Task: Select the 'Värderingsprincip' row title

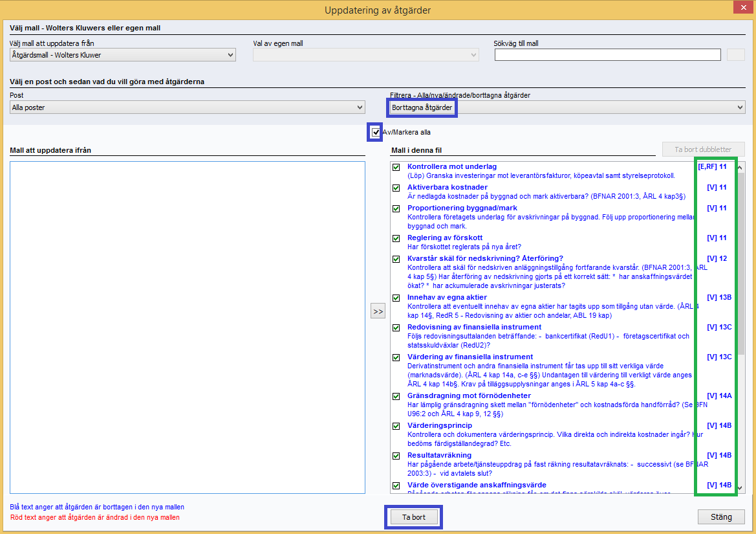Action: (x=440, y=425)
